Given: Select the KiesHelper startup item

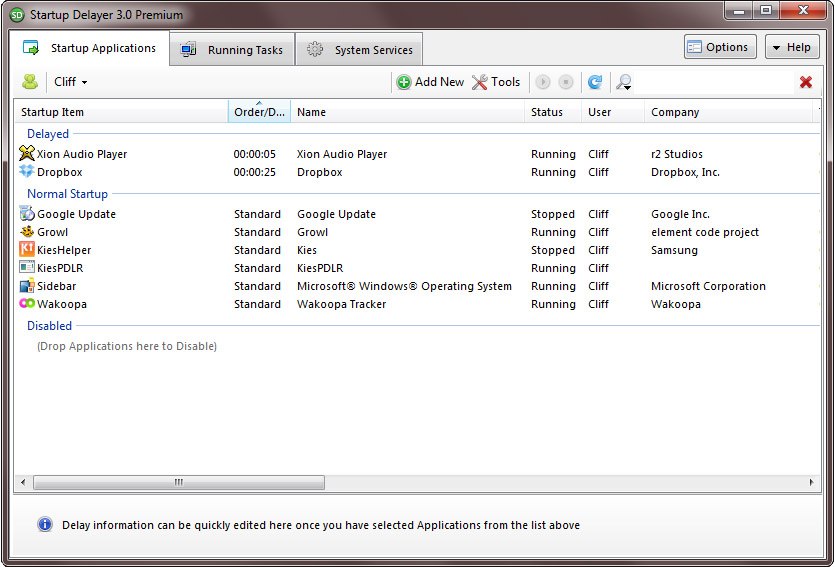Looking at the screenshot, I should 64,250.
